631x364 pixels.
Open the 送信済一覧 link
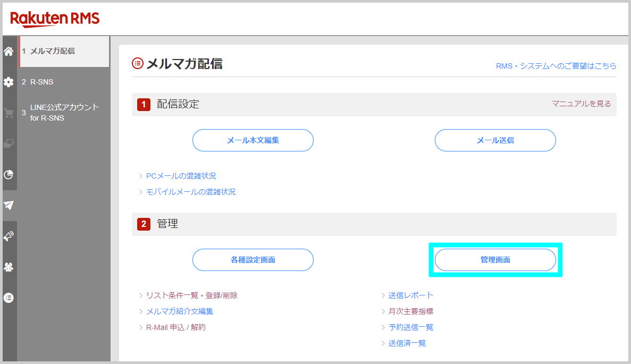[407, 343]
